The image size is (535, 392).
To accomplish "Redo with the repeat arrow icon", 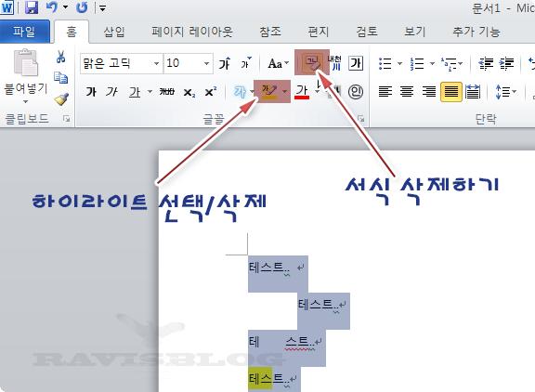I will point(82,7).
